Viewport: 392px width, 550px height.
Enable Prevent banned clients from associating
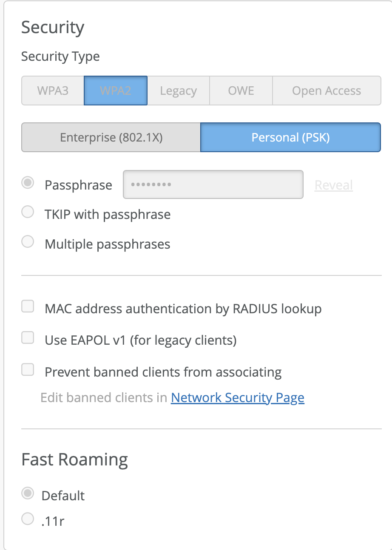(27, 369)
